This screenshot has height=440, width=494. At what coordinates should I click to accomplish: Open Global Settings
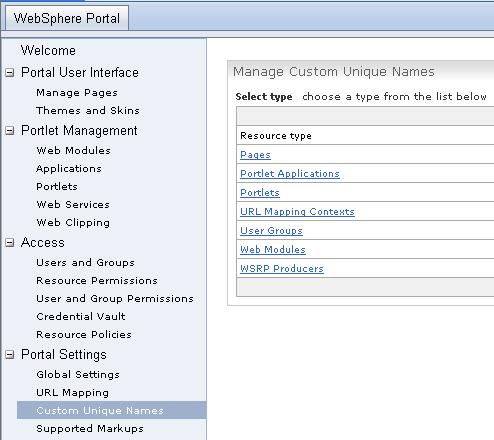78,375
